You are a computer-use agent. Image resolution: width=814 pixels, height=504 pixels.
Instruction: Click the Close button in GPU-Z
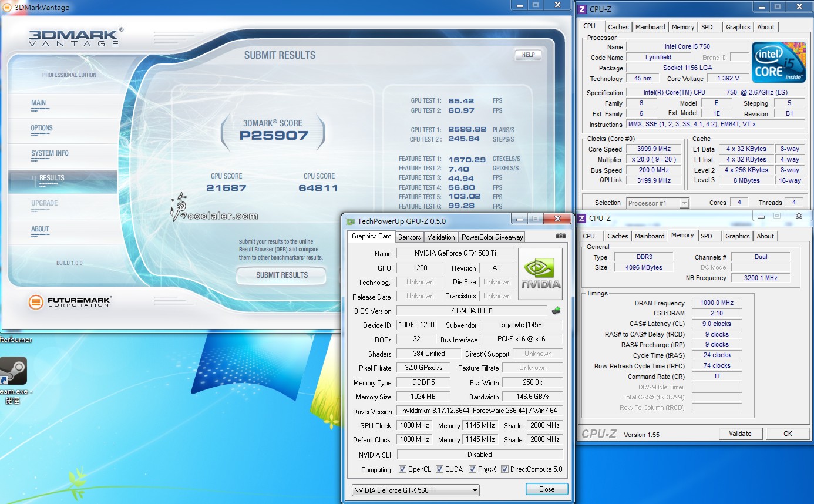coord(547,489)
